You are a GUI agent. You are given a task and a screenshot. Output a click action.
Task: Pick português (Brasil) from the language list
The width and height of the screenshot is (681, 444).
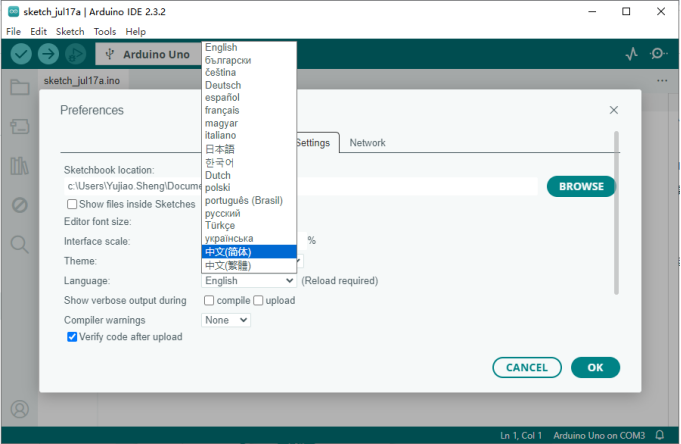point(249,200)
